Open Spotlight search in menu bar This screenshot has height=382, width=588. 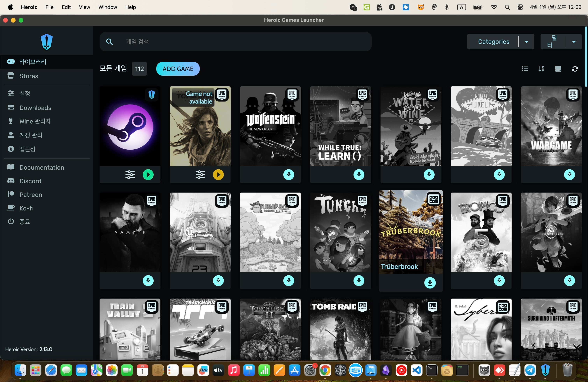[x=507, y=7]
